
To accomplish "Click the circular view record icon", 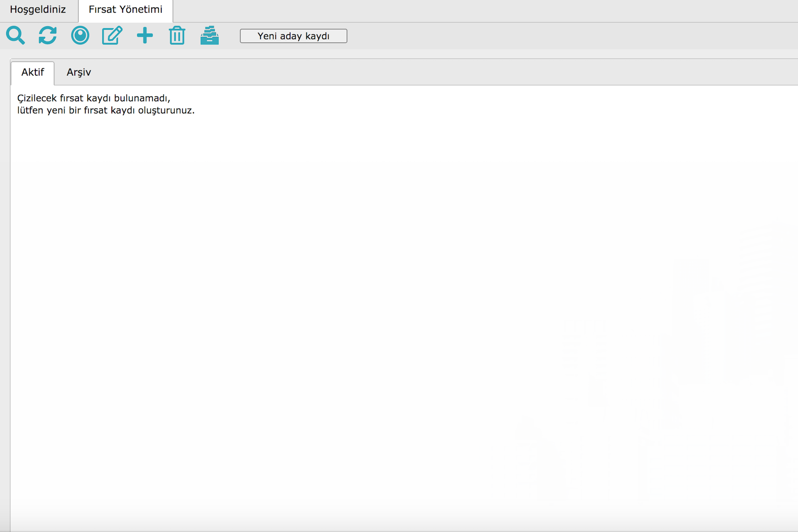I will [80, 35].
